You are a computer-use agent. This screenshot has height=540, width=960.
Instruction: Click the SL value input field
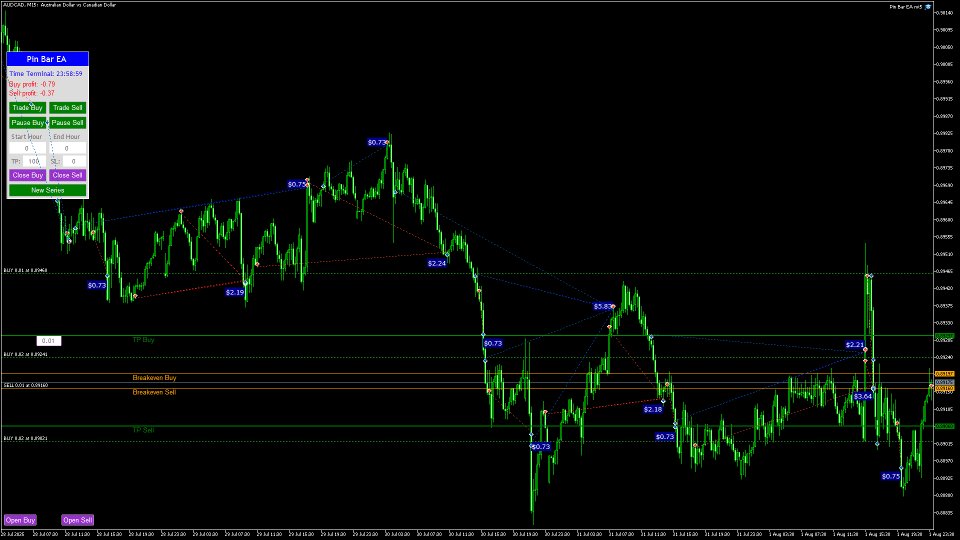73,162
